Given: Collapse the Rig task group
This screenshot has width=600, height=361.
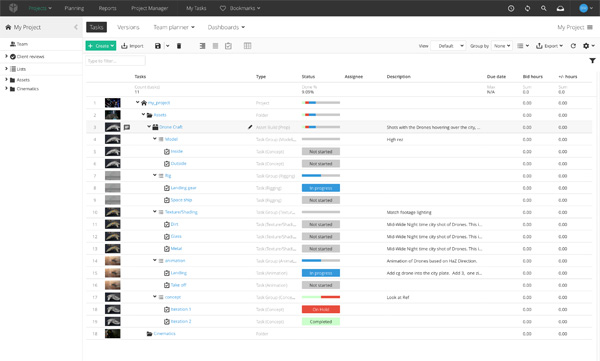Looking at the screenshot, I should pos(155,175).
